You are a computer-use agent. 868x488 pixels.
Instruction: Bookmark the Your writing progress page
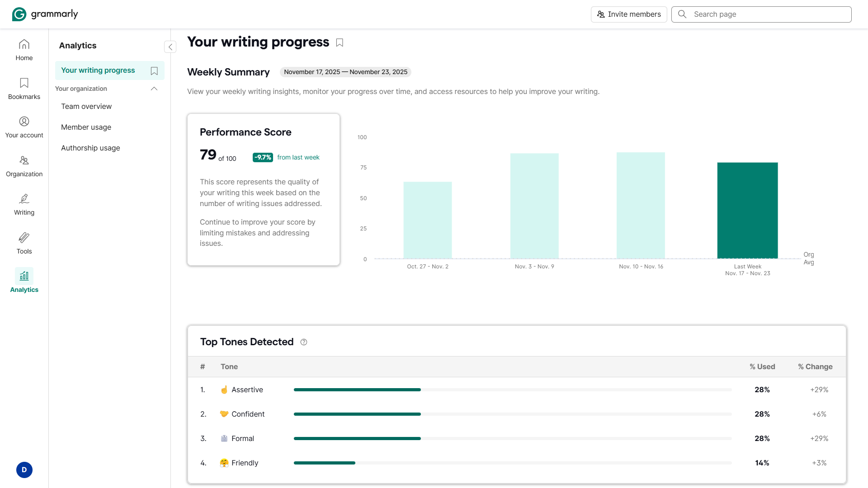tap(154, 71)
